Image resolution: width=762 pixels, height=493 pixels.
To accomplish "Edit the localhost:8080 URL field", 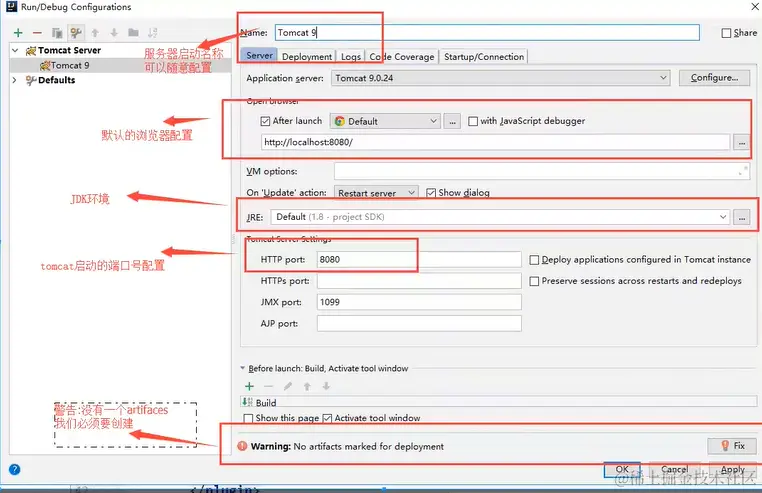I will click(x=495, y=142).
